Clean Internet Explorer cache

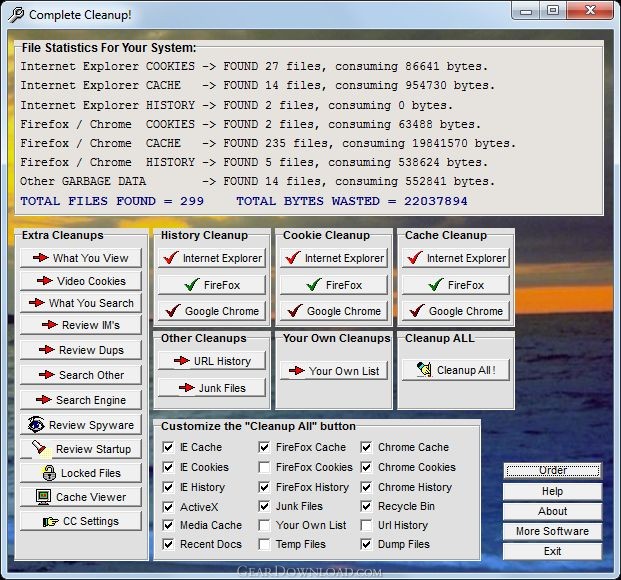tap(456, 258)
